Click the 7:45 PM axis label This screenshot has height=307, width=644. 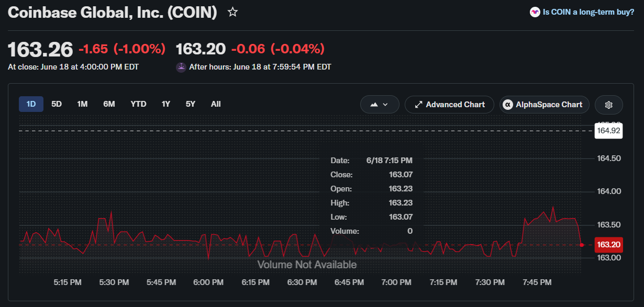point(537,282)
